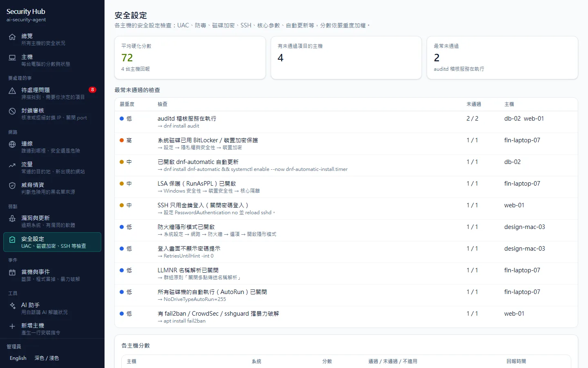This screenshot has height=368, width=588.
Task: Click the calendar icon beside 當機與事件
Action: [12, 273]
